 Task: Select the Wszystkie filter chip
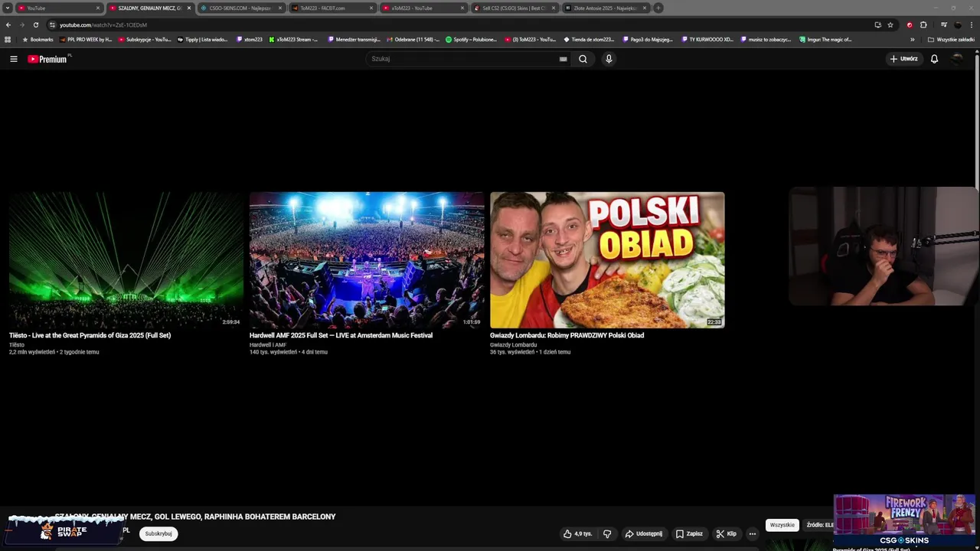tap(782, 525)
